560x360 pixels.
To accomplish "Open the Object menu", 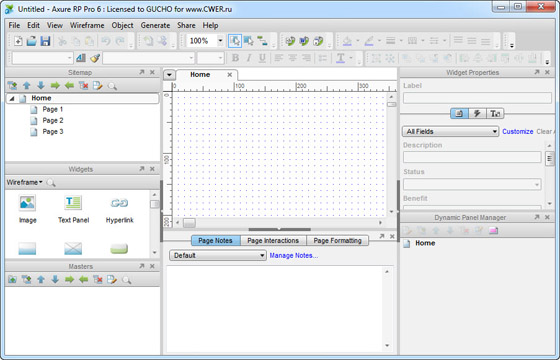I will click(x=122, y=25).
